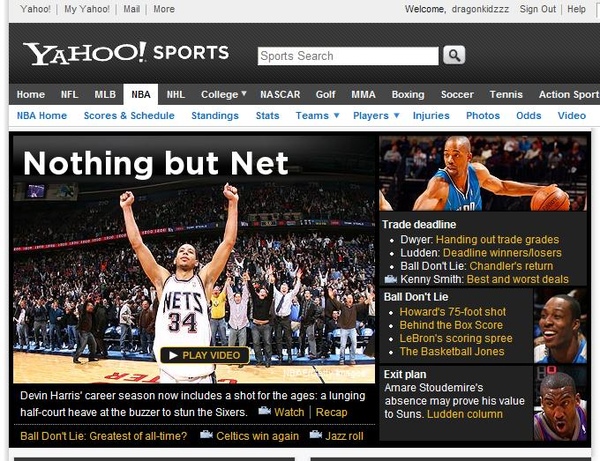Image resolution: width=600 pixels, height=461 pixels.
Task: Open Howard's 75-foot shot
Action: (453, 312)
